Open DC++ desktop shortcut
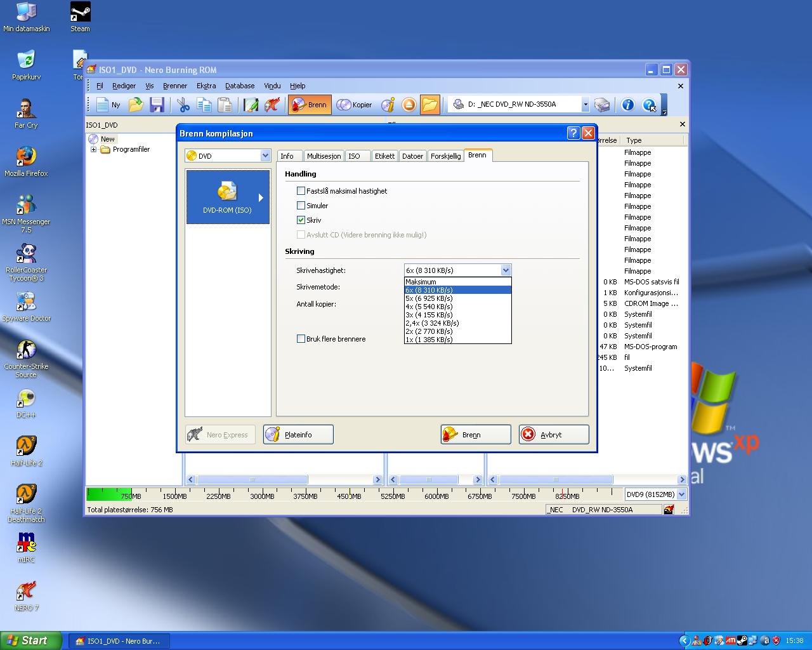812x650 pixels. point(26,402)
